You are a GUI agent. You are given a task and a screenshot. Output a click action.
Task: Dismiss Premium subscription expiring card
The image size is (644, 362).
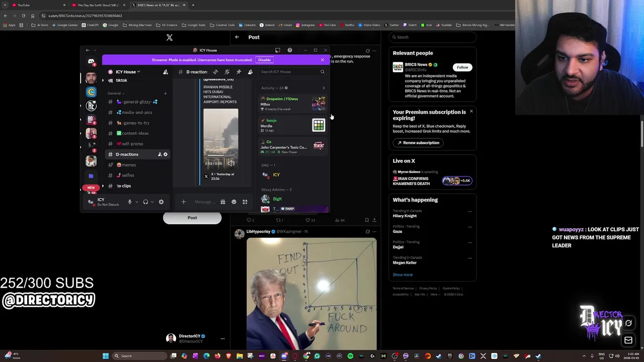coord(471,111)
